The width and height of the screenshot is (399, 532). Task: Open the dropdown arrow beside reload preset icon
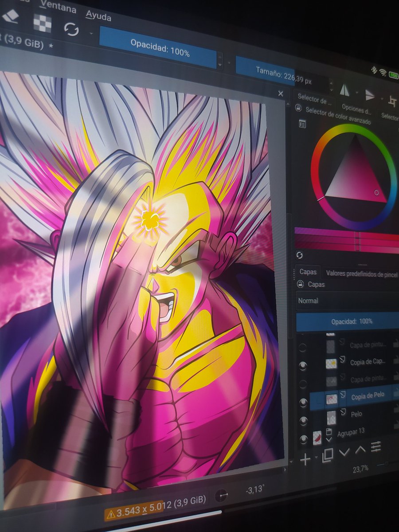[91, 33]
